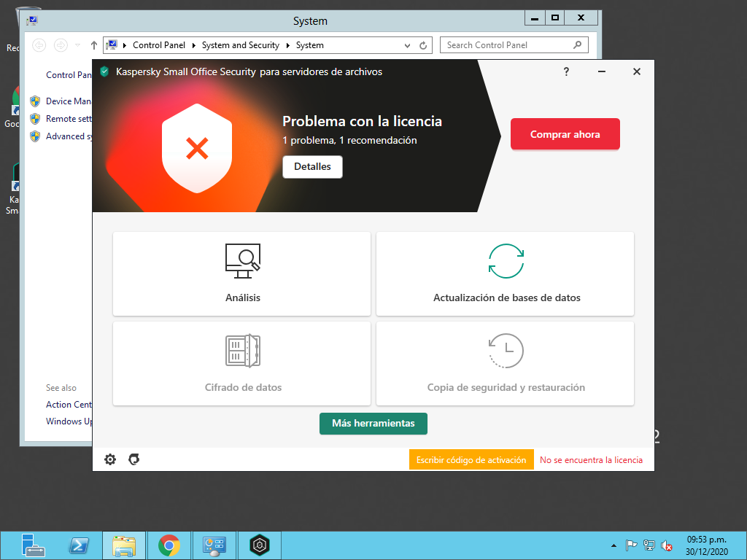Open Remote settings link
Viewport: 747px width, 560px height.
tap(69, 119)
